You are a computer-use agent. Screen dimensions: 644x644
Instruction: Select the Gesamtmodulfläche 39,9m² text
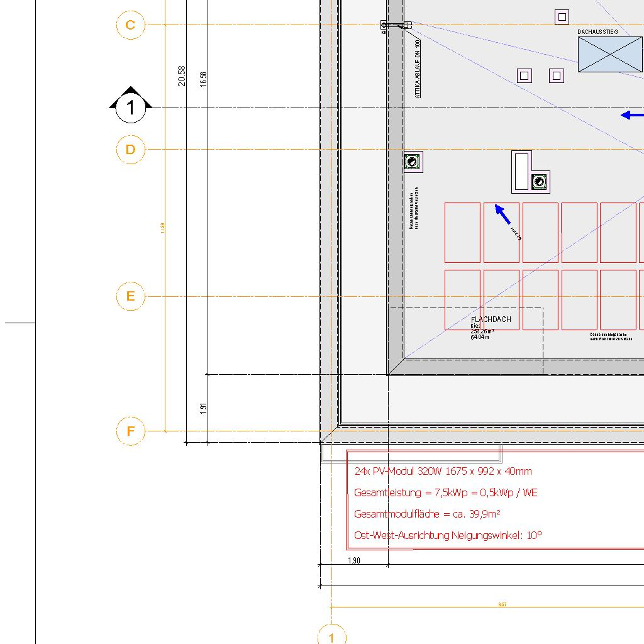(x=427, y=514)
